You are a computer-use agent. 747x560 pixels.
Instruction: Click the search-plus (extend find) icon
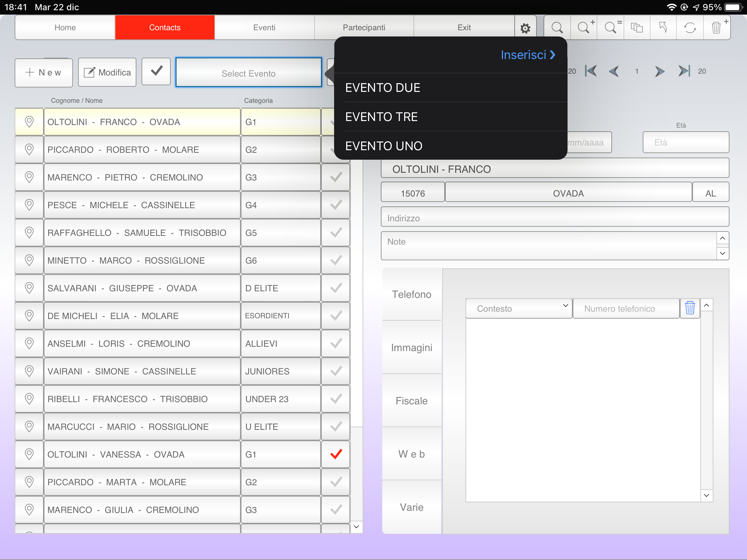584,28
